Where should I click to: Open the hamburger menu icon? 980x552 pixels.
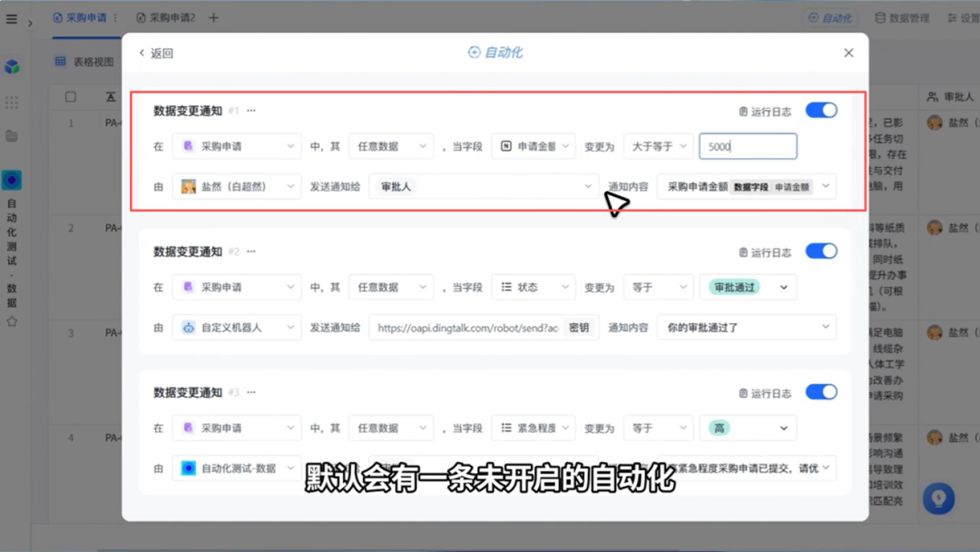point(11,19)
